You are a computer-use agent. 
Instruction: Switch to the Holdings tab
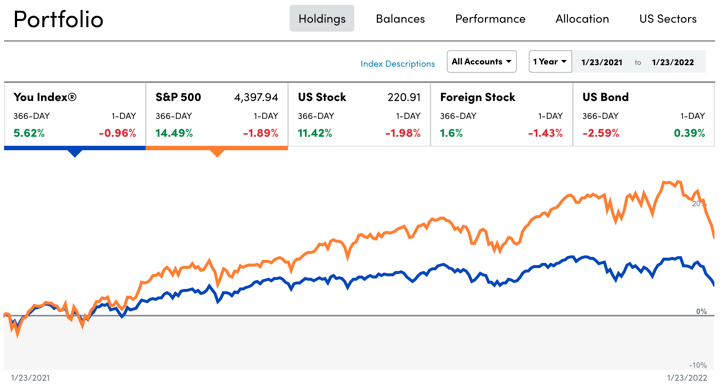pyautogui.click(x=322, y=19)
